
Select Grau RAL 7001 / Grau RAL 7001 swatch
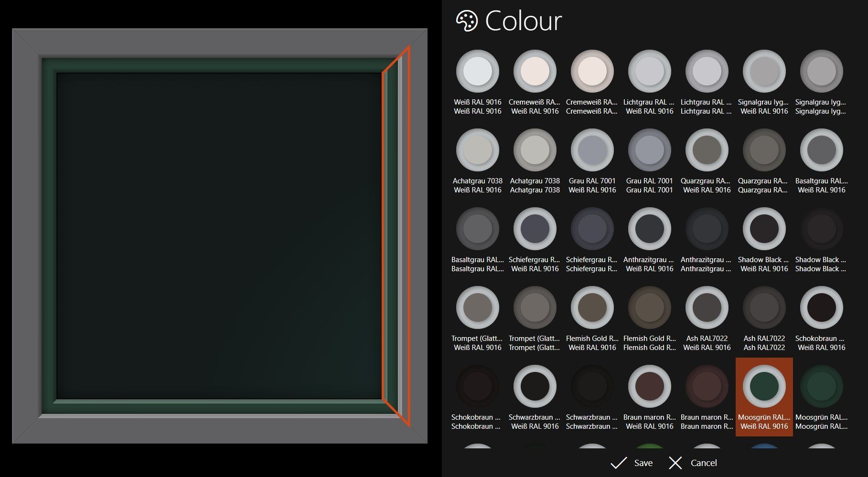click(x=649, y=150)
